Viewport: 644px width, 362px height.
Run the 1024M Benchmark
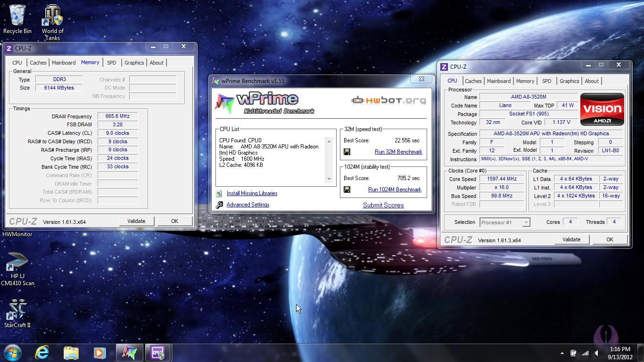[x=395, y=189]
